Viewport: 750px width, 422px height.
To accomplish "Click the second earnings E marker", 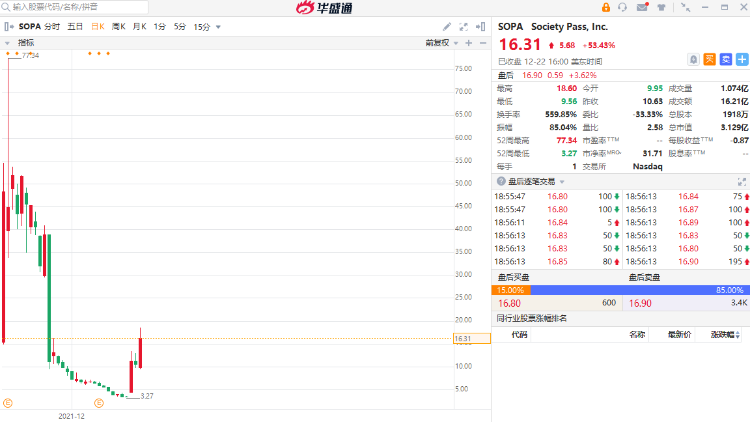I will [x=99, y=403].
